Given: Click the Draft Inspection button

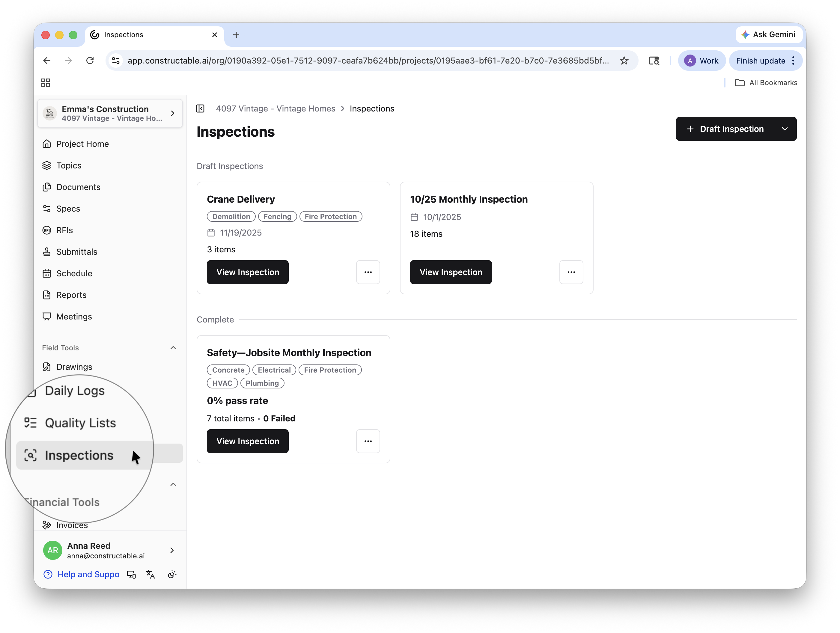Looking at the screenshot, I should click(725, 129).
